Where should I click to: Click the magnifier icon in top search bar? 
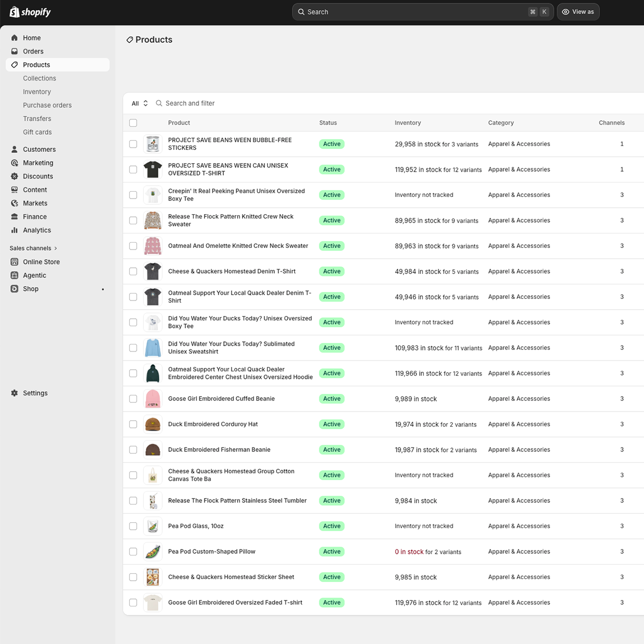pos(301,12)
